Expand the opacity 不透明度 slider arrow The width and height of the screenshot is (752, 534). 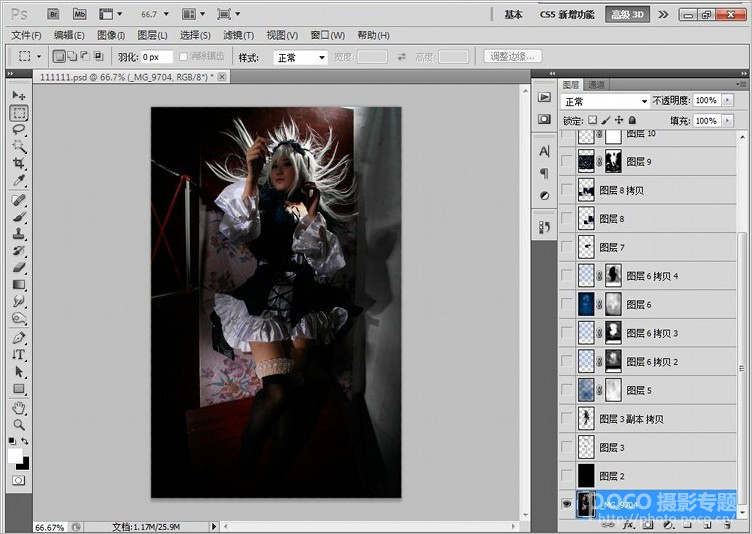[x=727, y=101]
